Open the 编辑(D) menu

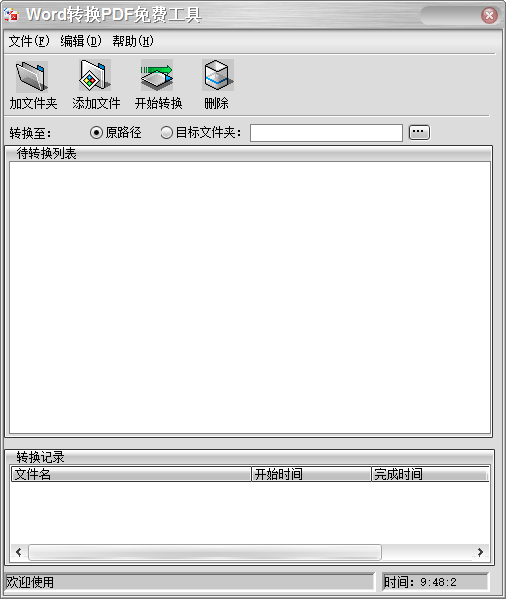(x=81, y=41)
